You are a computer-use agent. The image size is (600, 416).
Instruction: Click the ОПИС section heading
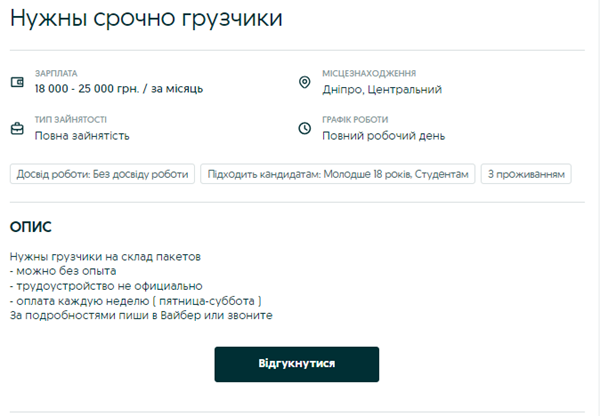pos(31,227)
